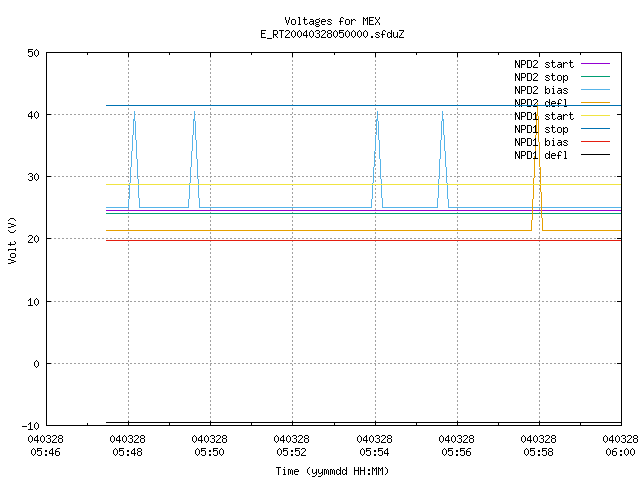
Task: Click yellow line sample beside NPD1 start
Action: pyautogui.click(x=595, y=116)
